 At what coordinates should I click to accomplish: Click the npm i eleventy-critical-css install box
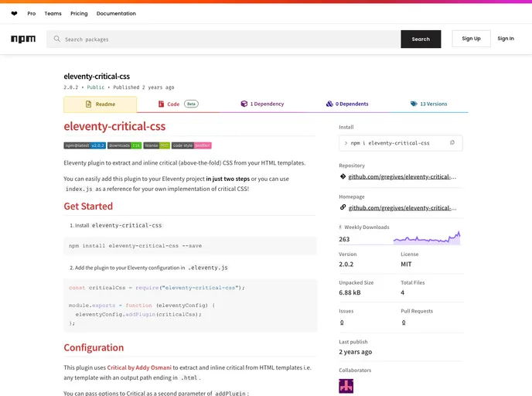click(x=401, y=143)
